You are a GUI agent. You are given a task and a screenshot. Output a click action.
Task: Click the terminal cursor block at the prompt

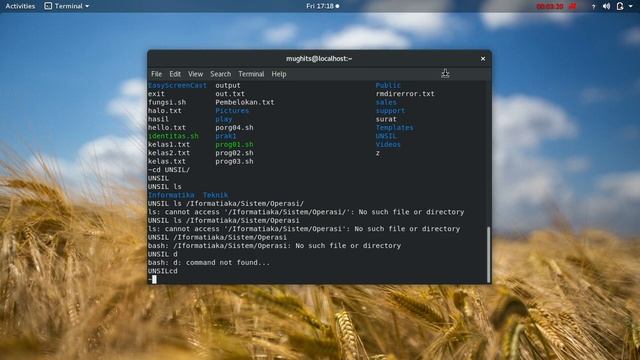pyautogui.click(x=154, y=280)
